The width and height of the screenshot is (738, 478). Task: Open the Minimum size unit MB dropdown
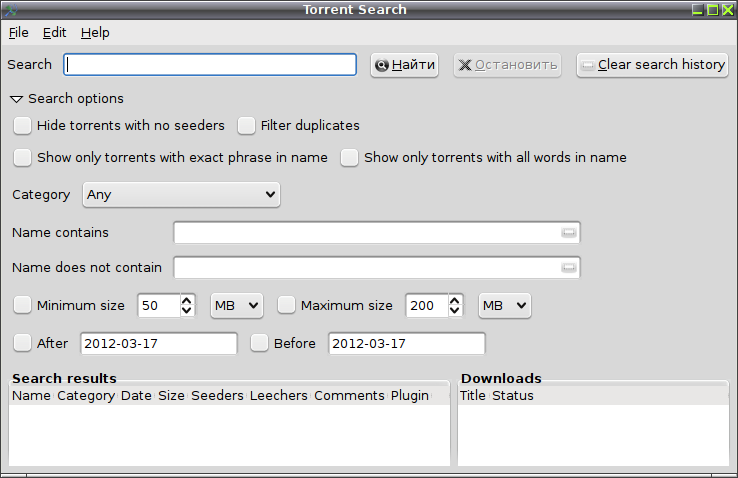pyautogui.click(x=237, y=306)
